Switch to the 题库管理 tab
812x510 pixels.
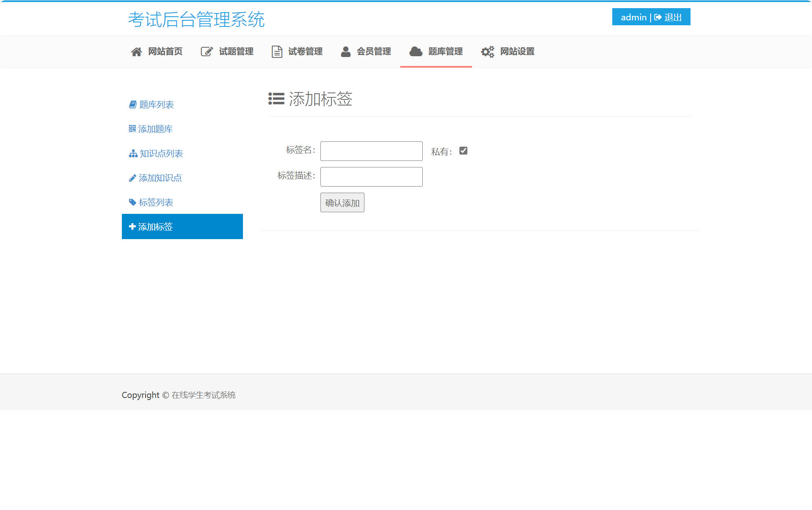click(x=445, y=51)
